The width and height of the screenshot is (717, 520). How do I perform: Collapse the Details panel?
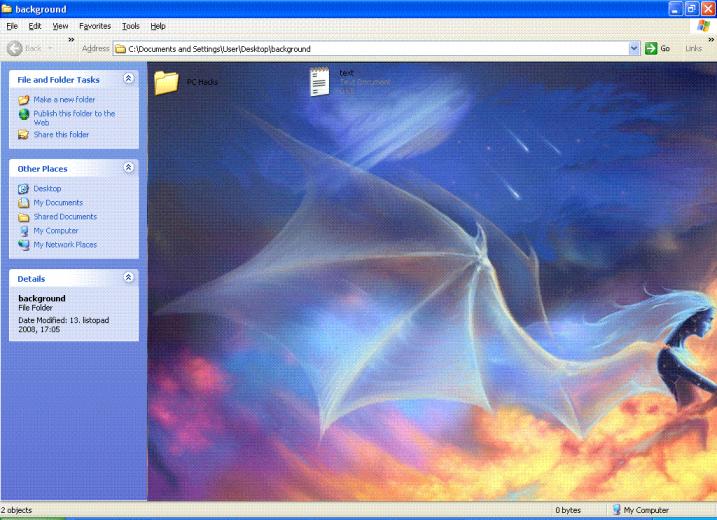128,278
